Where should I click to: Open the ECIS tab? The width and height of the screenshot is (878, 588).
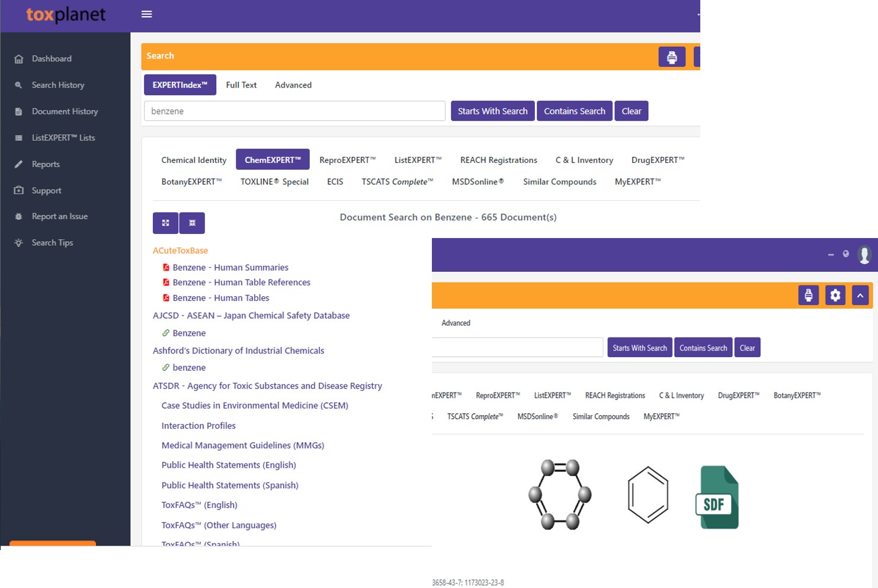[x=335, y=182]
